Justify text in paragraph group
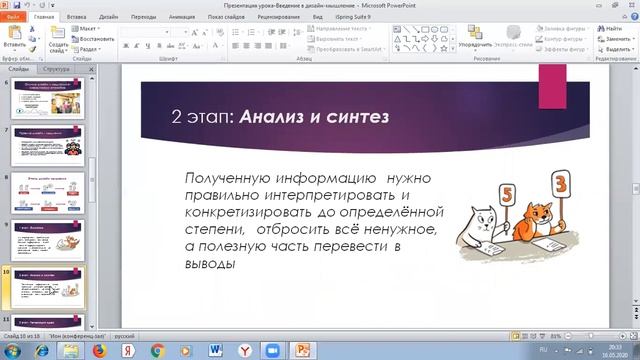The height and width of the screenshot is (360, 640). coord(268,46)
